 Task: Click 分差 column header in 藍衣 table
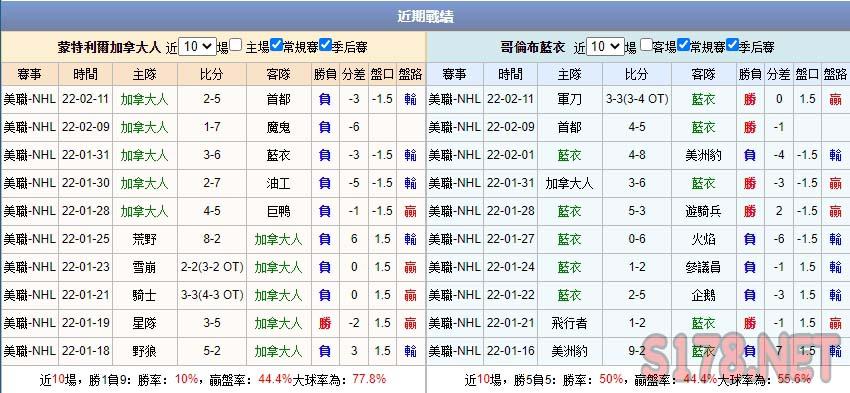[779, 74]
